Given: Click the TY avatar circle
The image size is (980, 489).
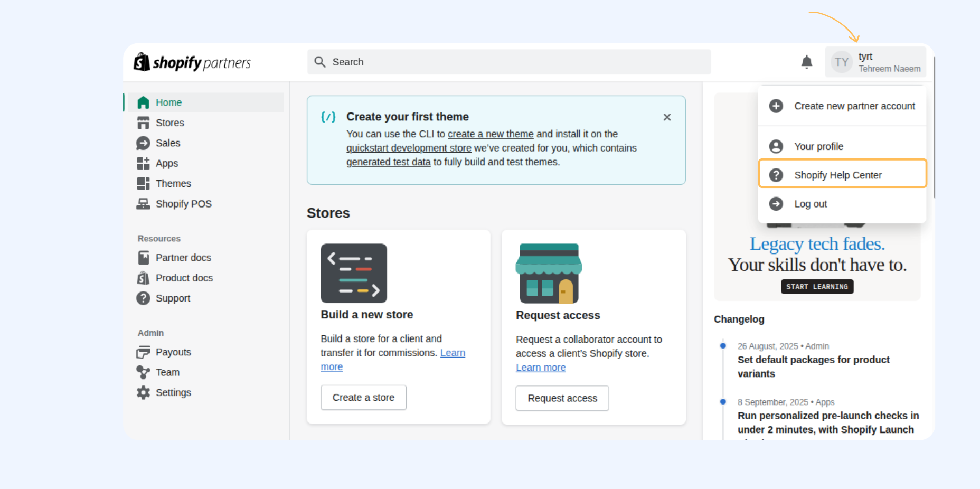Looking at the screenshot, I should (842, 62).
